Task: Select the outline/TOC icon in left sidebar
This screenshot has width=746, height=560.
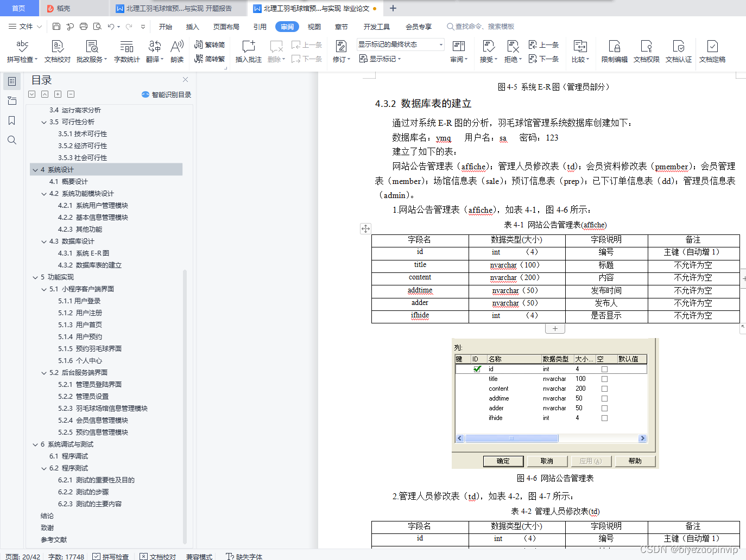Action: [x=12, y=81]
